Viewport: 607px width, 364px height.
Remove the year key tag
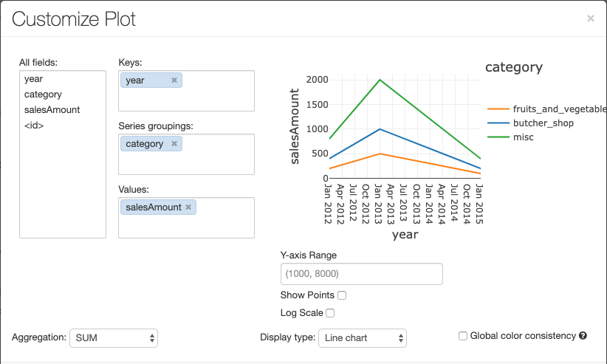click(x=174, y=80)
